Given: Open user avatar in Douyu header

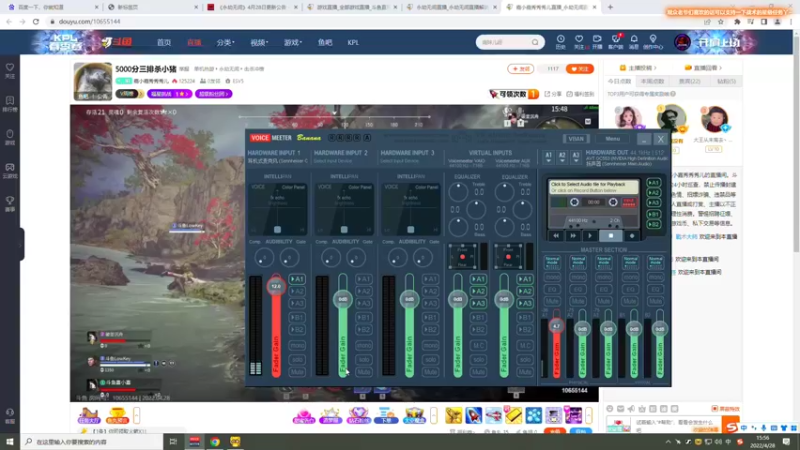Looking at the screenshot, I should click(682, 42).
